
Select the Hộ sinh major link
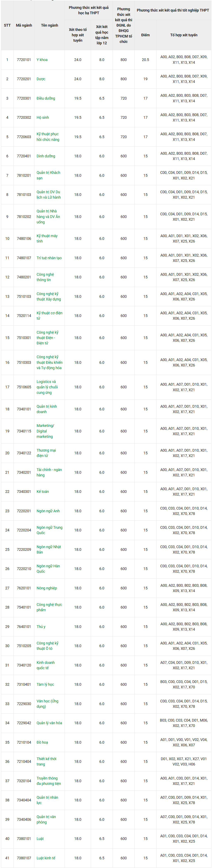(43, 118)
